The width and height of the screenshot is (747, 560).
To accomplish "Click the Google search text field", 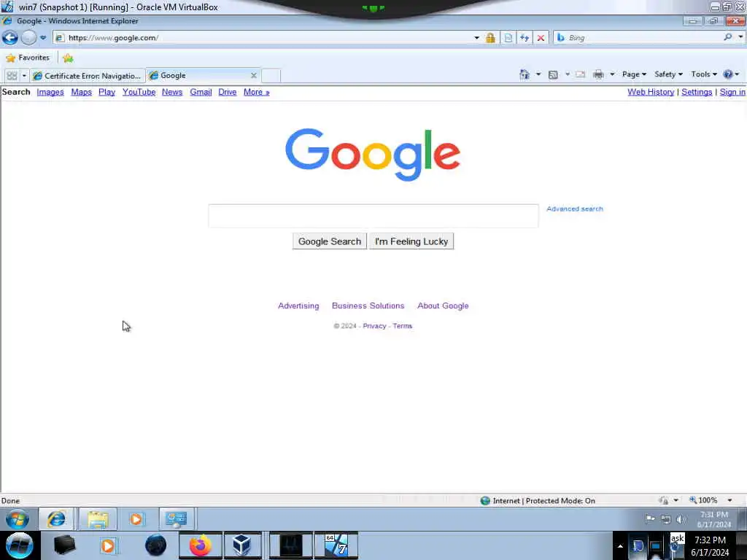I will tap(373, 216).
